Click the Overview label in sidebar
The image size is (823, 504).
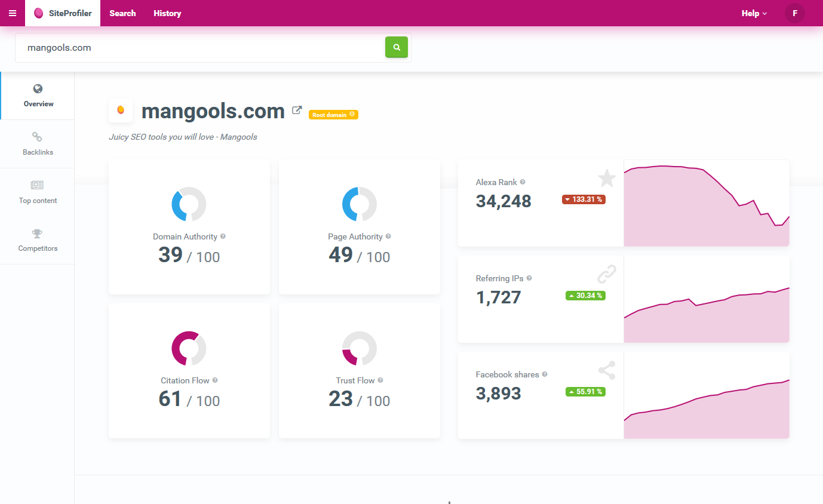(38, 104)
